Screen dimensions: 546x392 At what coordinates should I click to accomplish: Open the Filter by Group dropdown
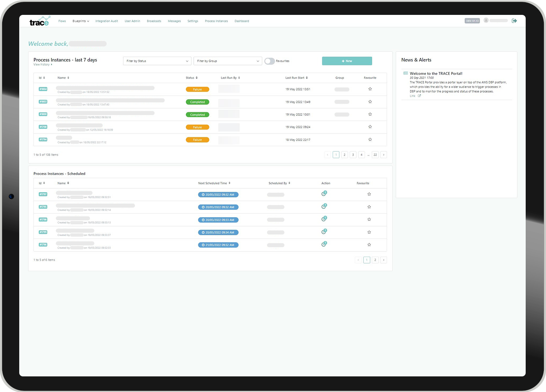(228, 61)
